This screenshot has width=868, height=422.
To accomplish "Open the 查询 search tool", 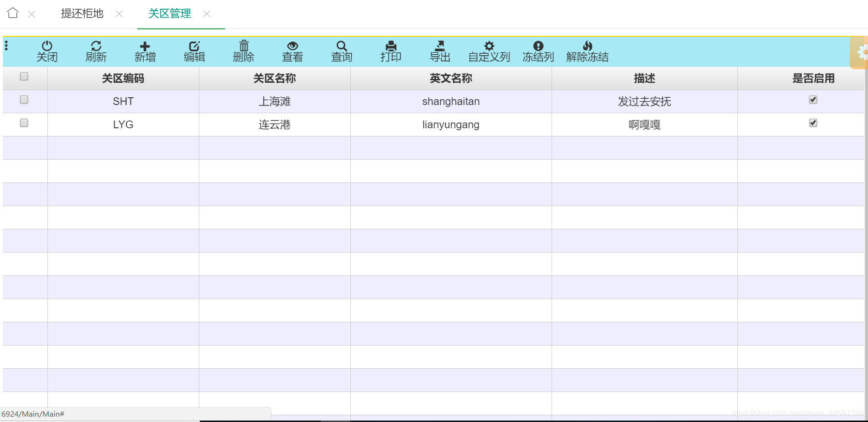I will coord(342,51).
